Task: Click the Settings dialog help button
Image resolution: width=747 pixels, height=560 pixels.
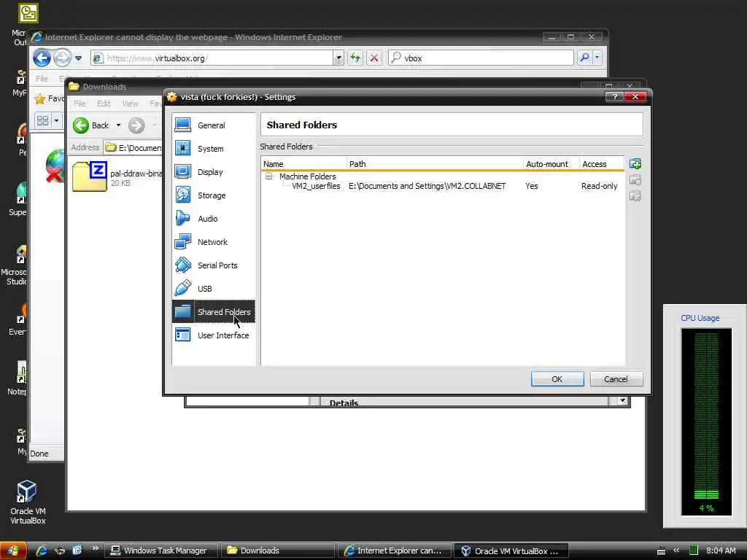Action: [614, 97]
